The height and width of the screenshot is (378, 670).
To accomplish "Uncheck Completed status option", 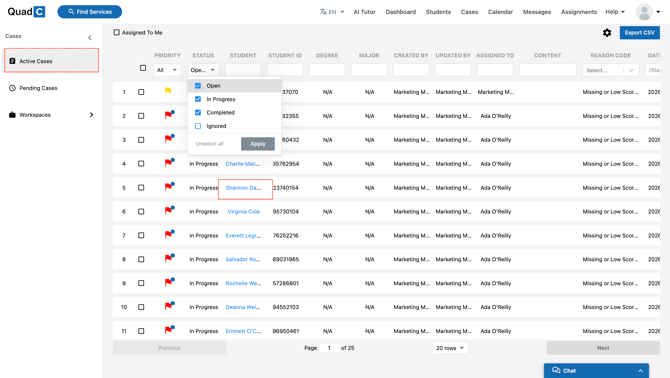I will click(198, 113).
